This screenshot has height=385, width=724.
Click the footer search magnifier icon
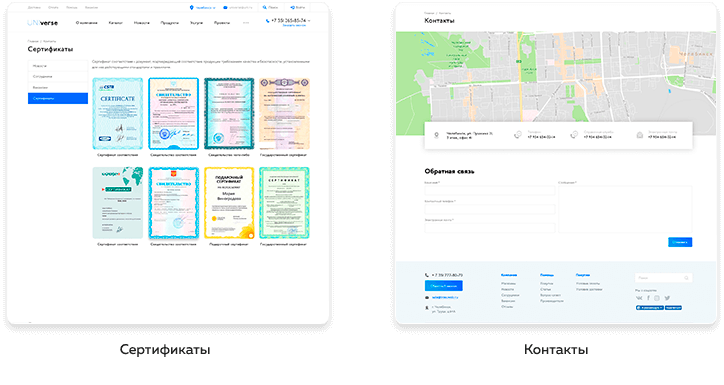[686, 278]
